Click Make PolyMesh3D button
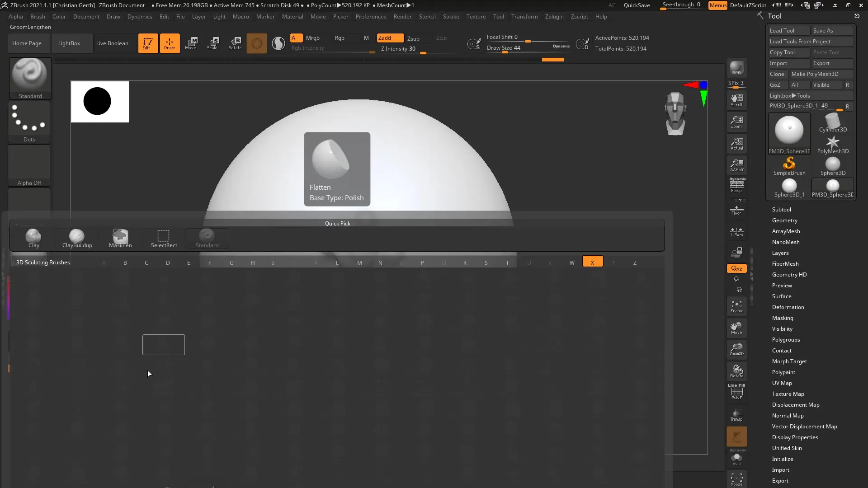 tap(821, 74)
